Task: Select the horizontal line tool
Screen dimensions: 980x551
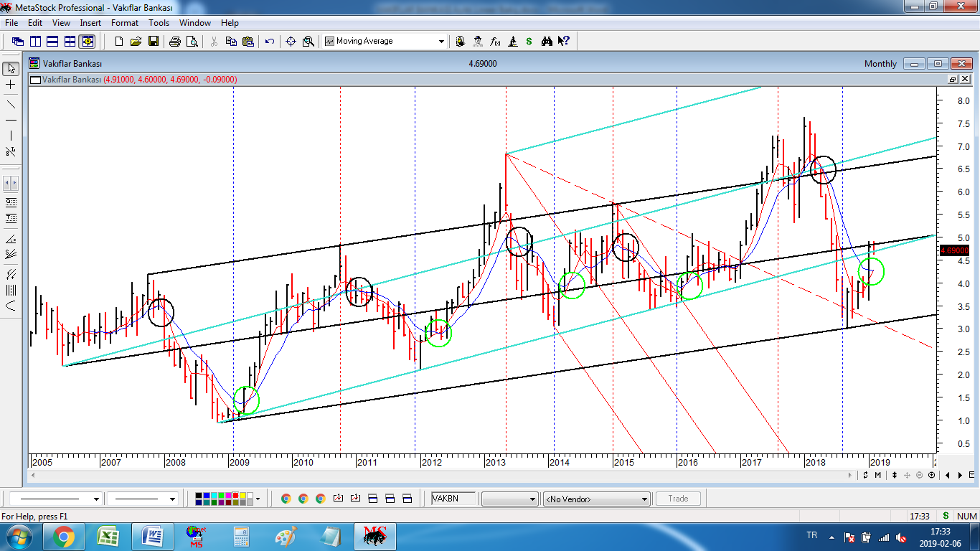Action: point(11,121)
